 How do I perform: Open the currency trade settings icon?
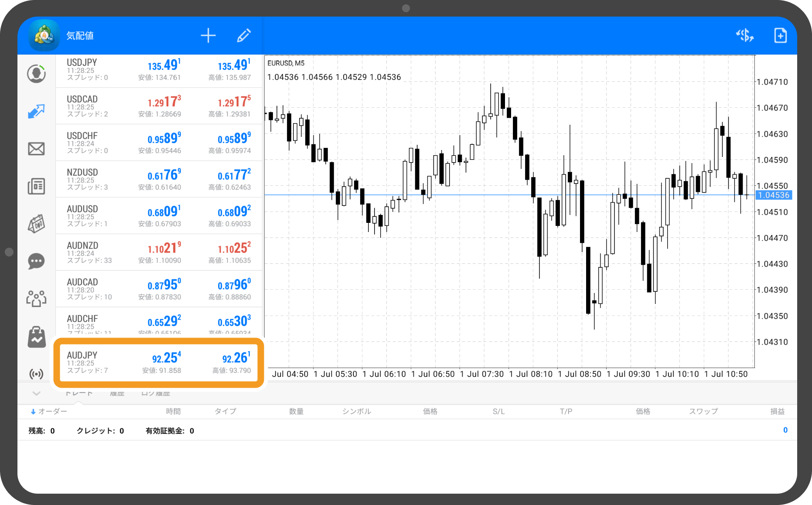(x=745, y=35)
